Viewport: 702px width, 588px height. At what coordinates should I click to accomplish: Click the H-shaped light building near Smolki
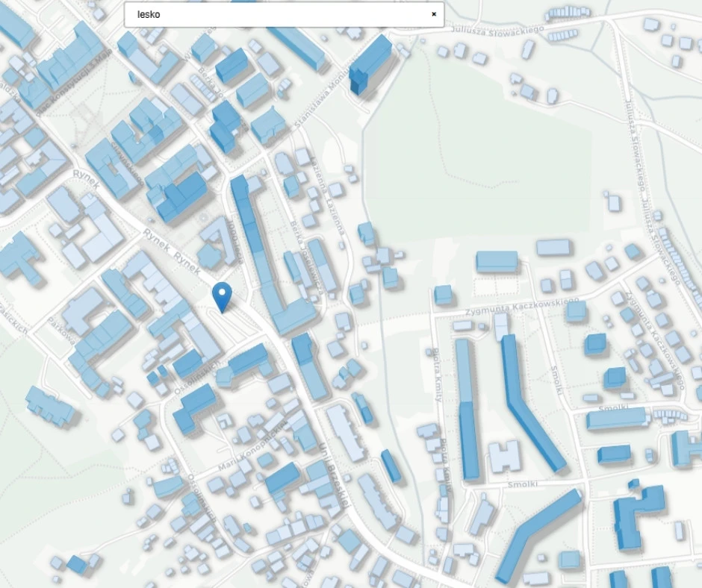click(x=504, y=456)
